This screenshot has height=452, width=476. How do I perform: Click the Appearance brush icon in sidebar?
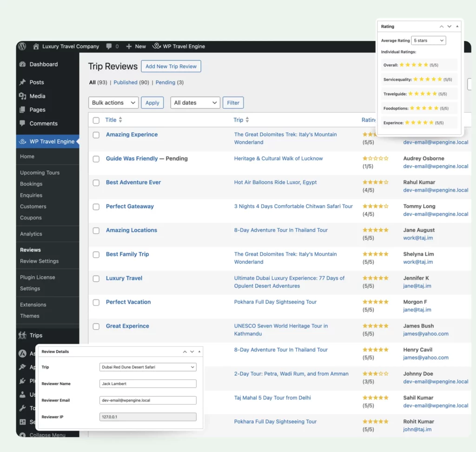[x=22, y=367]
